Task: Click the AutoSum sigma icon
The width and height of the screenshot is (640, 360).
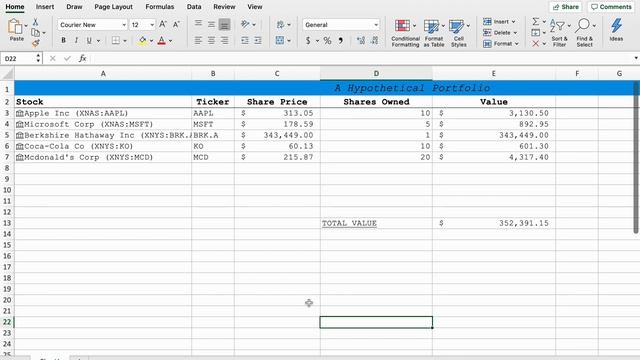Action: (536, 21)
